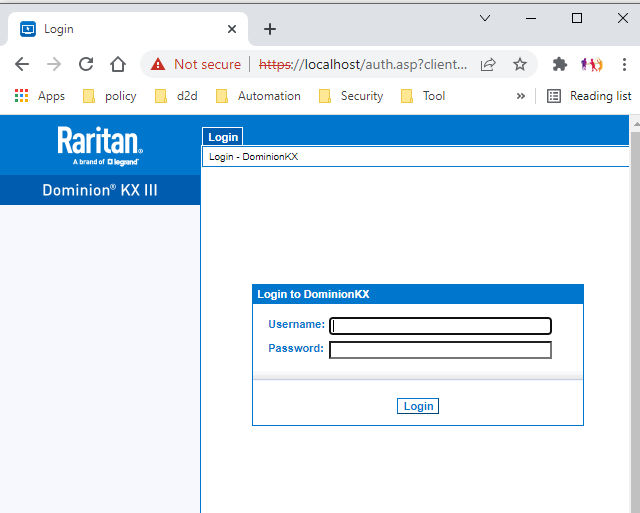Click the localhost URL in the address bar
This screenshot has width=640, height=513.
click(363, 64)
